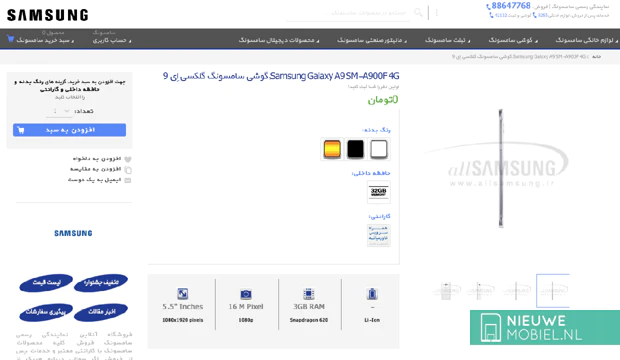Open Samsung phone menu
620x360 pixels.
tap(512, 40)
